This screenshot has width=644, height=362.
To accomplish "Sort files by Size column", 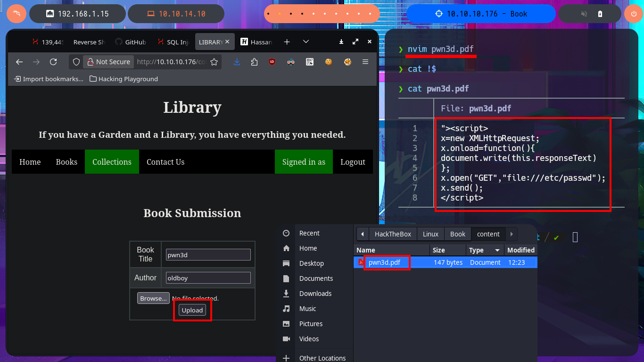I will tap(448, 250).
